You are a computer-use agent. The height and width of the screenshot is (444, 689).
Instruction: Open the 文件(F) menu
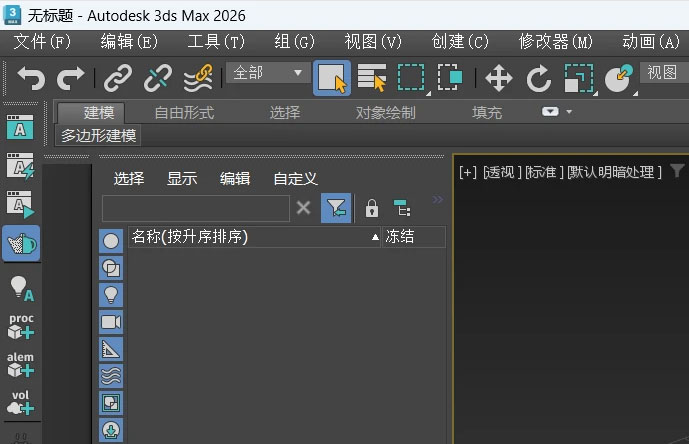(x=42, y=42)
